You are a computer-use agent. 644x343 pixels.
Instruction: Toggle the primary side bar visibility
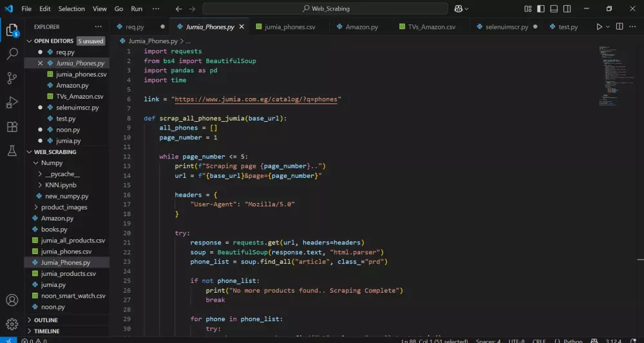point(541,9)
